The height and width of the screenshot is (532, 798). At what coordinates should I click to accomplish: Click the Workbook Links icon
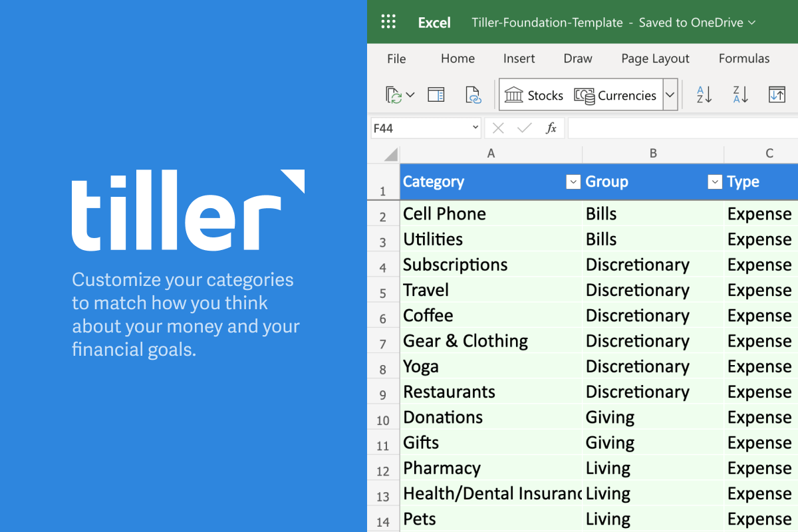pyautogui.click(x=473, y=95)
